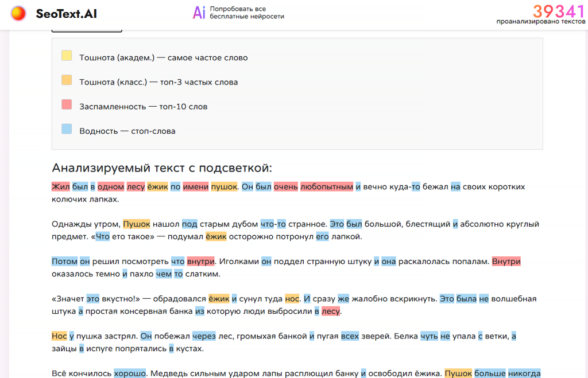Click the blue highlighted word "хорошо"
The width and height of the screenshot is (588, 378).
pos(130,373)
